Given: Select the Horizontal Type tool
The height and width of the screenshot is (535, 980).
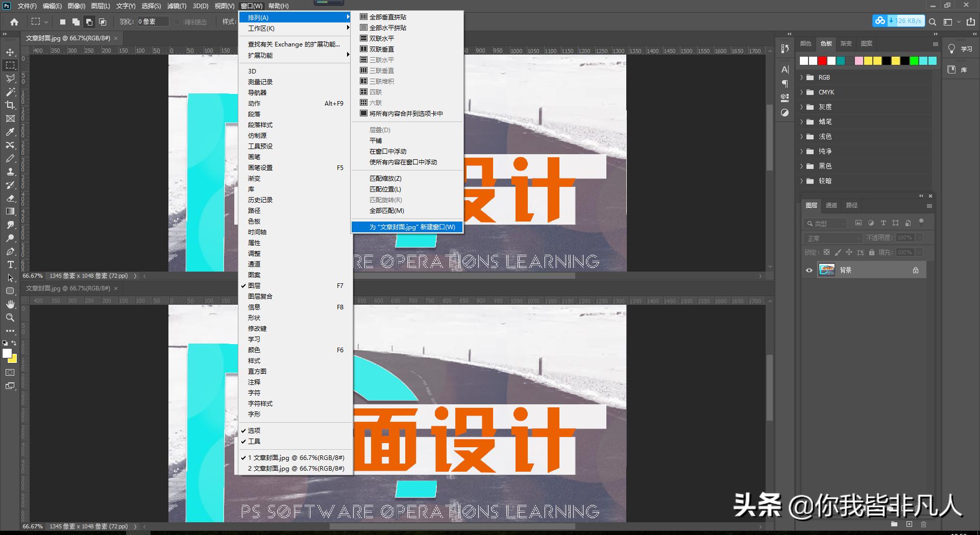Looking at the screenshot, I should coord(10,265).
